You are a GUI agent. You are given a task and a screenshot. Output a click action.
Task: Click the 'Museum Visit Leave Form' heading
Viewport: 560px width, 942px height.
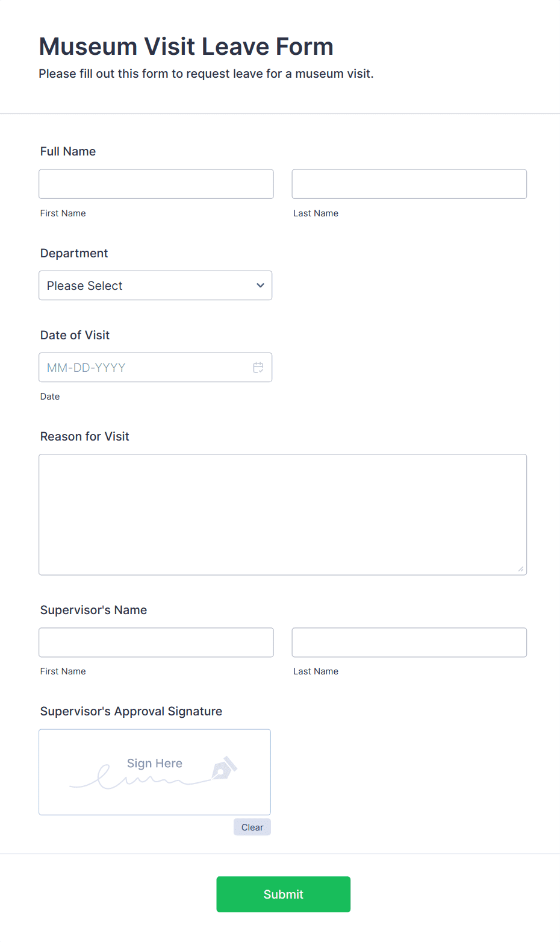pyautogui.click(x=186, y=47)
